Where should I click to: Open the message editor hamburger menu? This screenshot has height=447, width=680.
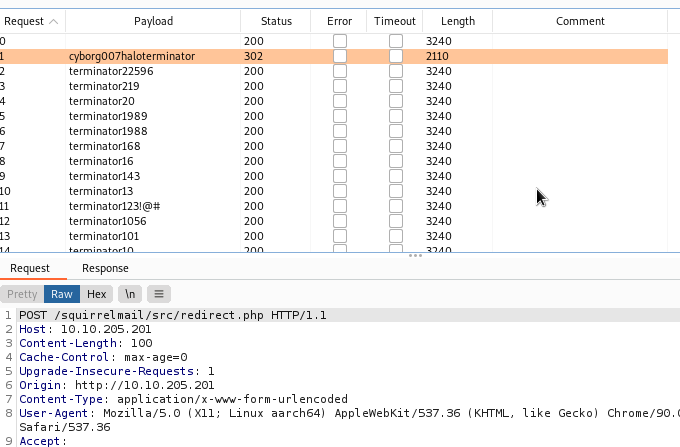pos(159,294)
